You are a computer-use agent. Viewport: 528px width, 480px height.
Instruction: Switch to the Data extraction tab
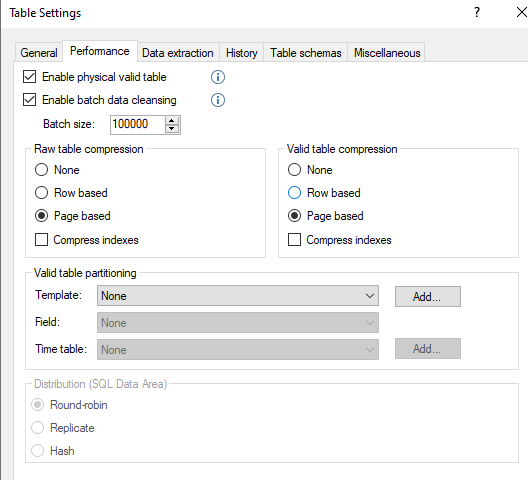point(178,53)
